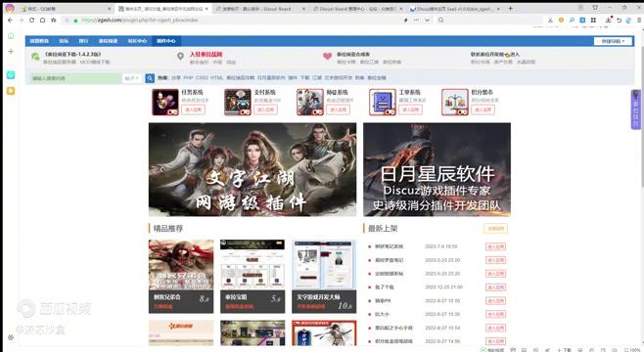Switch to the QQ邮箱 browser tab
This screenshot has width=644, height=352.
click(67, 8)
